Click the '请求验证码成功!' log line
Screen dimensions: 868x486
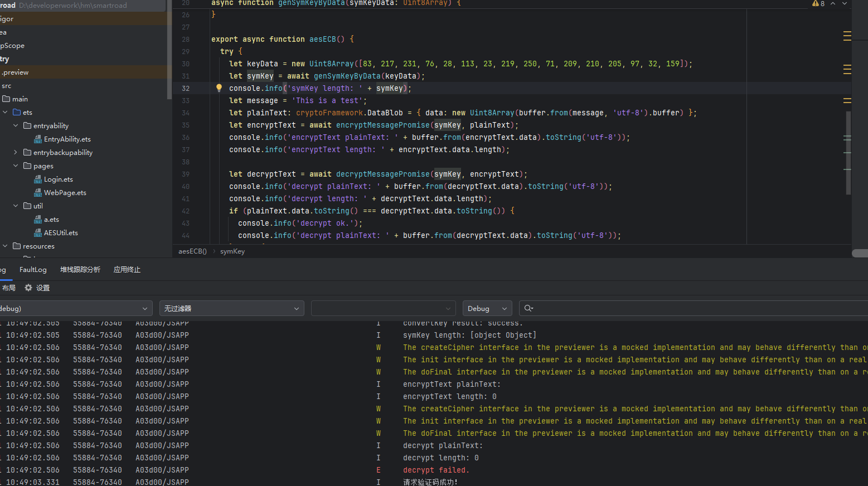coord(430,482)
